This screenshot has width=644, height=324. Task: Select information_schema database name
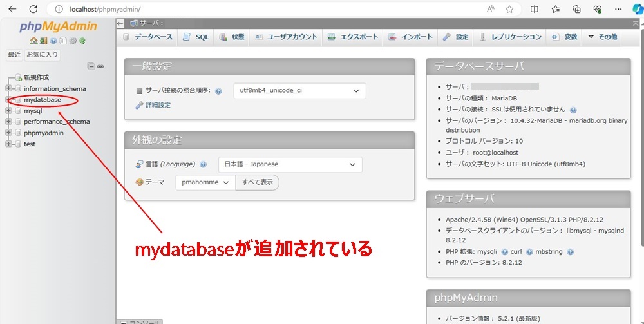coord(55,89)
